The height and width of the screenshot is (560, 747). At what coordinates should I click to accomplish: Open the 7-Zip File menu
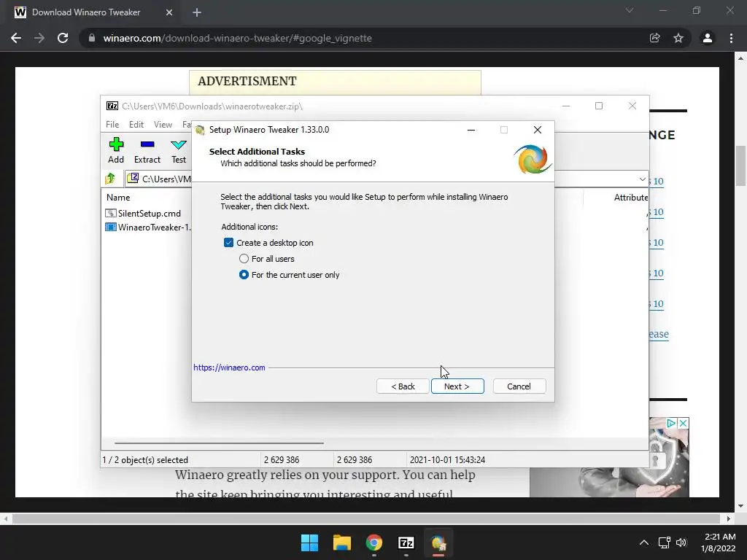point(112,124)
